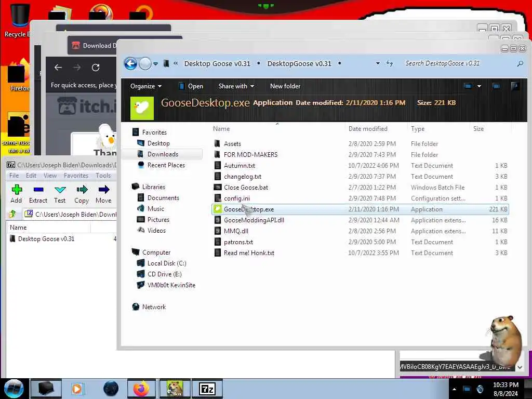Click the Explorer forward navigation arrow

point(145,63)
